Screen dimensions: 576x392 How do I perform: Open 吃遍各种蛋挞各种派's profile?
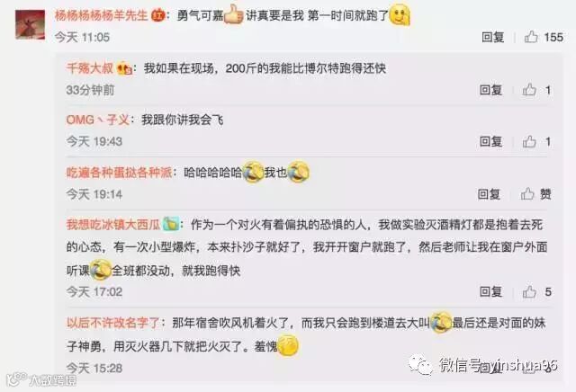[119, 173]
